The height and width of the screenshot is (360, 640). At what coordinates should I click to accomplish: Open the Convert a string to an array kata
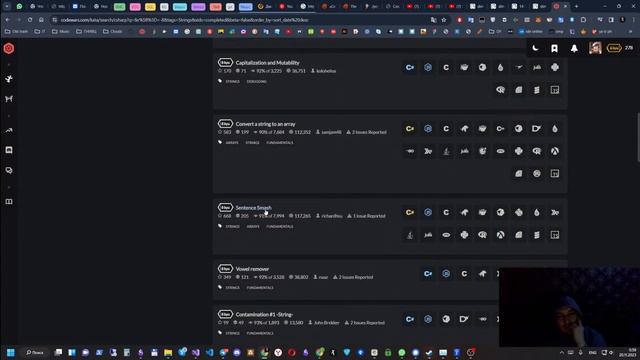265,124
